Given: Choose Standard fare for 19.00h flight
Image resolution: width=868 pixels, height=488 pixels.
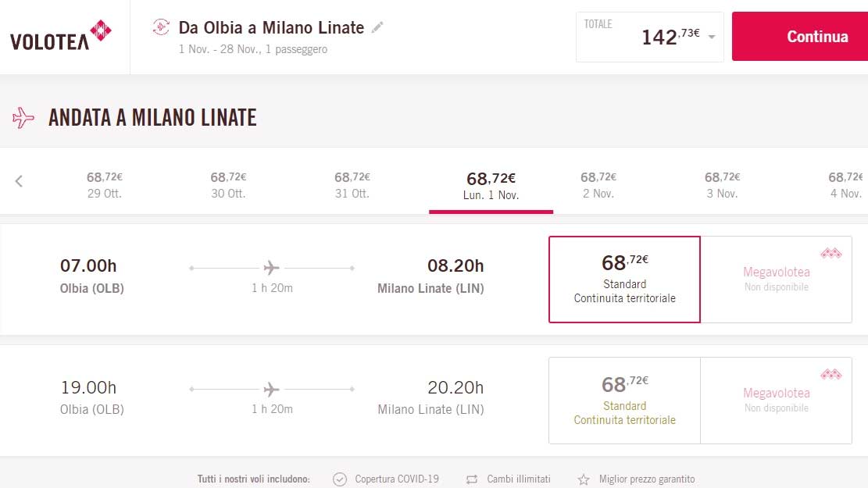Looking at the screenshot, I should point(624,401).
